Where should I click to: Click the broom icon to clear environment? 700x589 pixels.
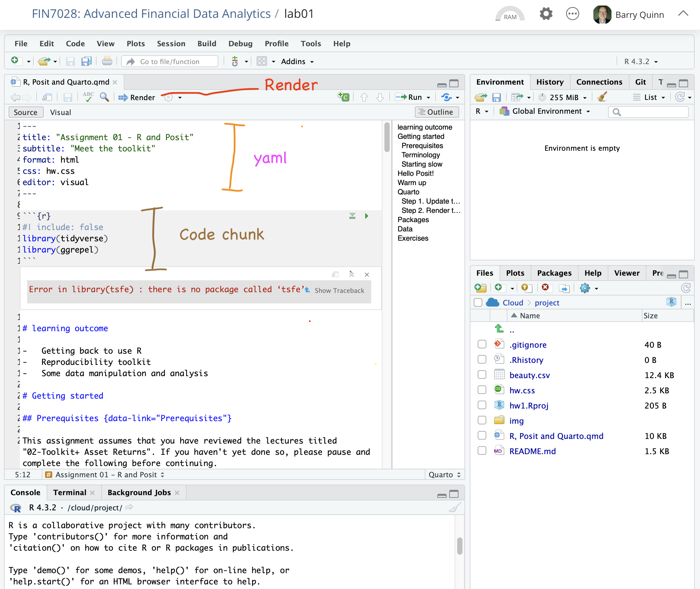602,97
